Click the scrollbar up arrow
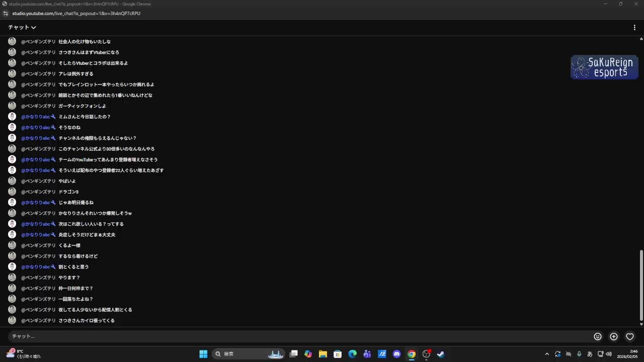644x362 pixels. 641,39
